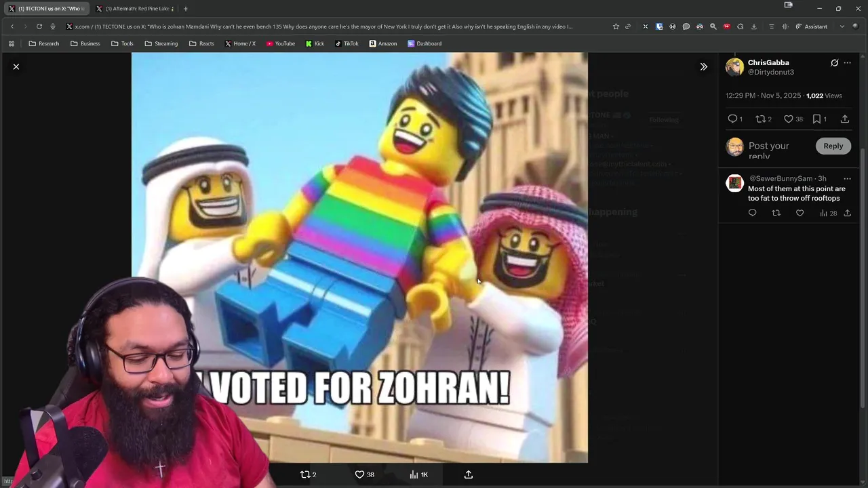Image resolution: width=868 pixels, height=488 pixels.
Task: Click the '1,022 Views' link
Action: pos(824,96)
